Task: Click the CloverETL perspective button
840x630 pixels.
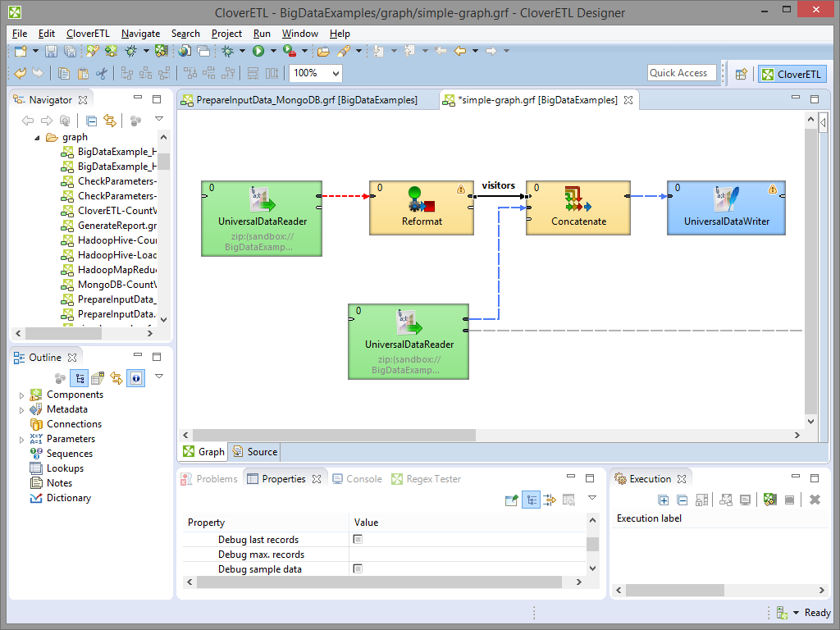Action: pos(791,74)
